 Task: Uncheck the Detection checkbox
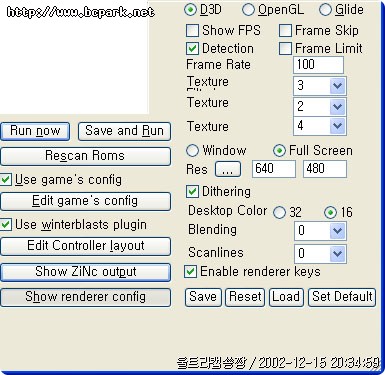192,49
